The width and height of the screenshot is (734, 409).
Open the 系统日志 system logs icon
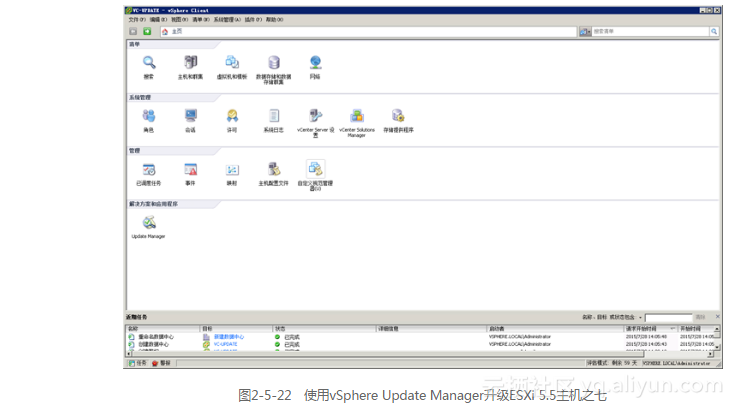pyautogui.click(x=274, y=116)
